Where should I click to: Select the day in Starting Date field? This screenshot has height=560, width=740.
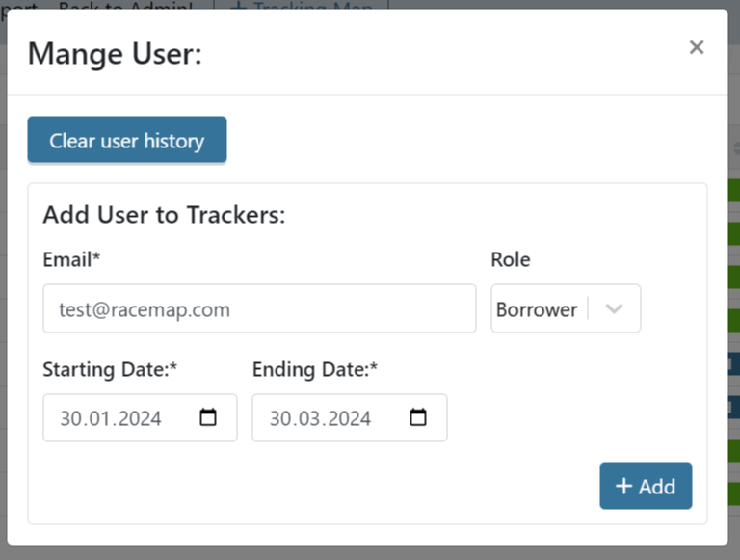click(x=70, y=418)
